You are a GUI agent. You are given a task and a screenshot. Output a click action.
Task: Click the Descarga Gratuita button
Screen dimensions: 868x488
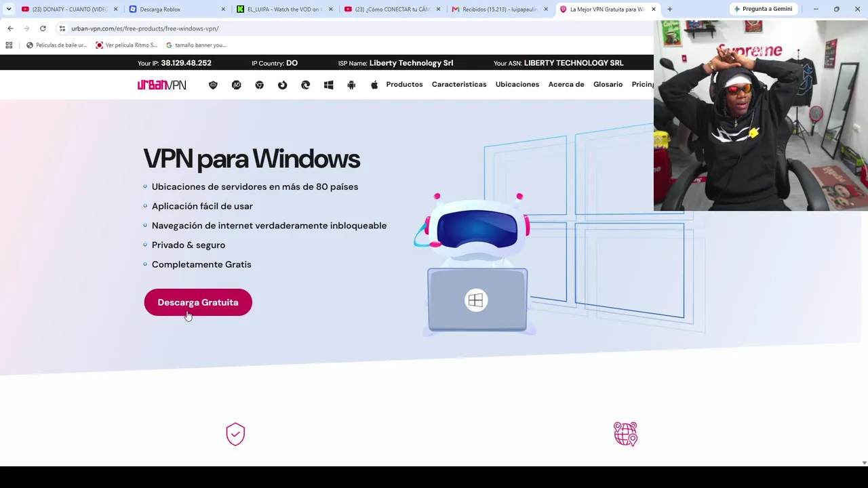(198, 302)
